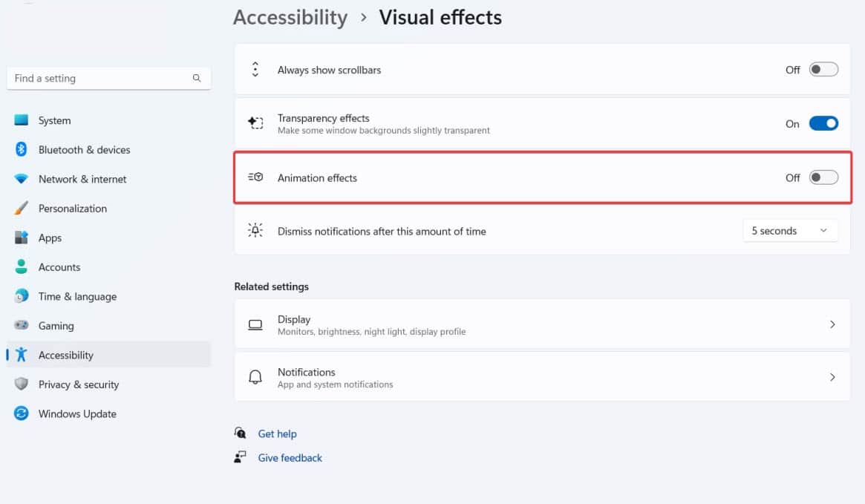The height and width of the screenshot is (504, 865).
Task: Expand the Display related setting chevron
Action: 832,324
